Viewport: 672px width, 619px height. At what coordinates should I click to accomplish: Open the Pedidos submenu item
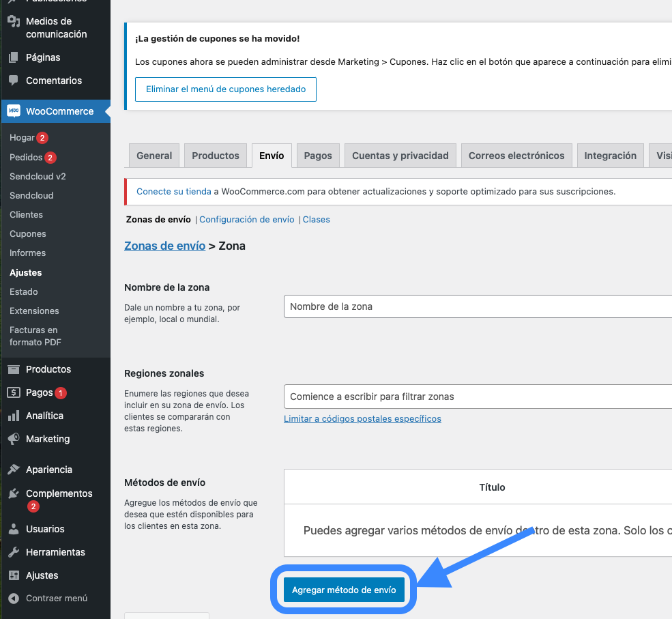click(26, 158)
